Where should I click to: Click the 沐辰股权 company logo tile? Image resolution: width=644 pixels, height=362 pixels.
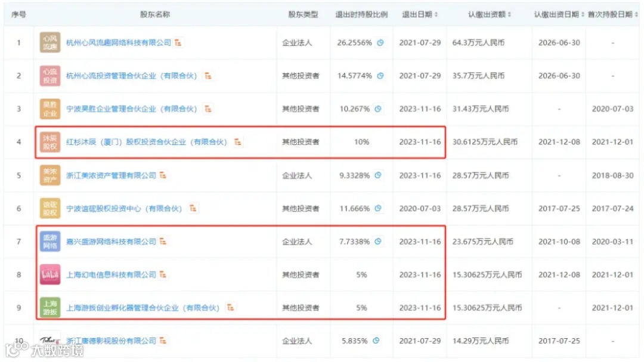point(50,142)
